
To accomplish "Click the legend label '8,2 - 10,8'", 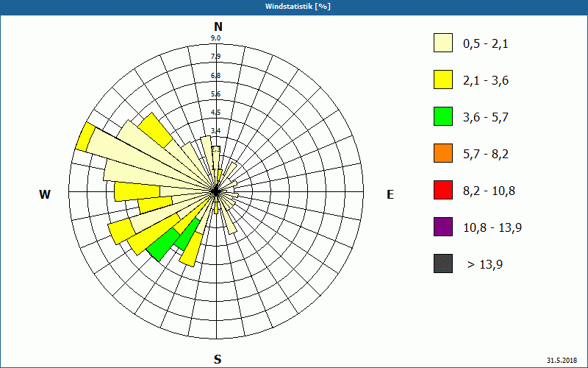I will coord(489,191).
